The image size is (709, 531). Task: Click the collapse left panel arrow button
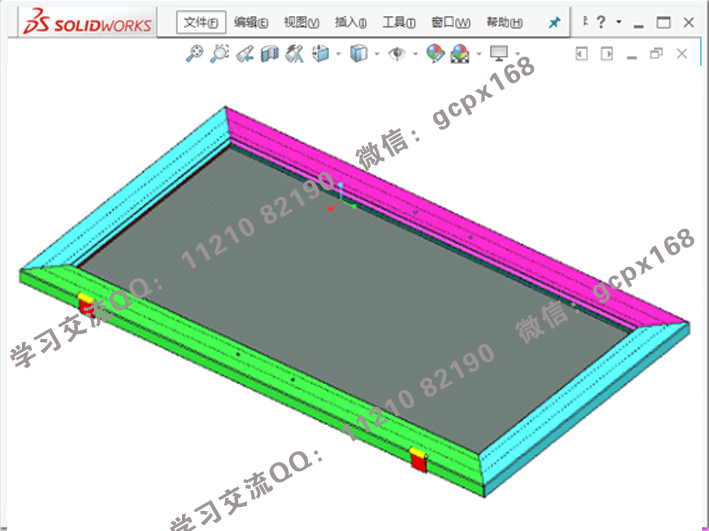click(x=581, y=54)
